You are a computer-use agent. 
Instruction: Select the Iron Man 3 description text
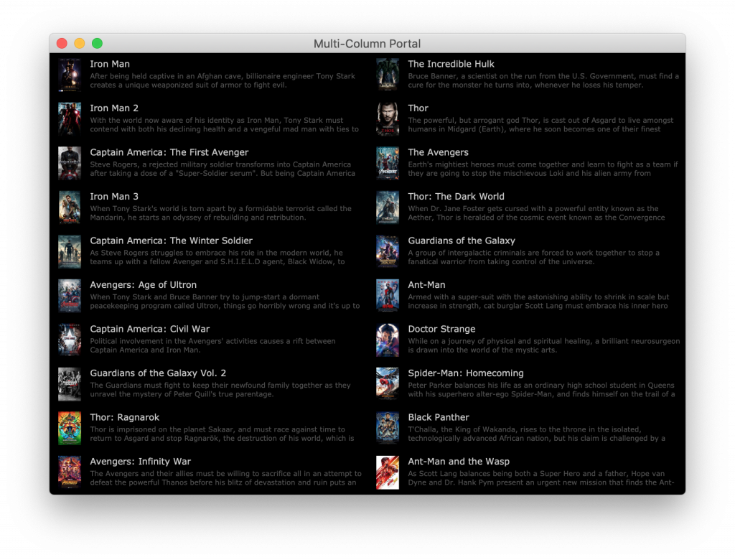220,213
